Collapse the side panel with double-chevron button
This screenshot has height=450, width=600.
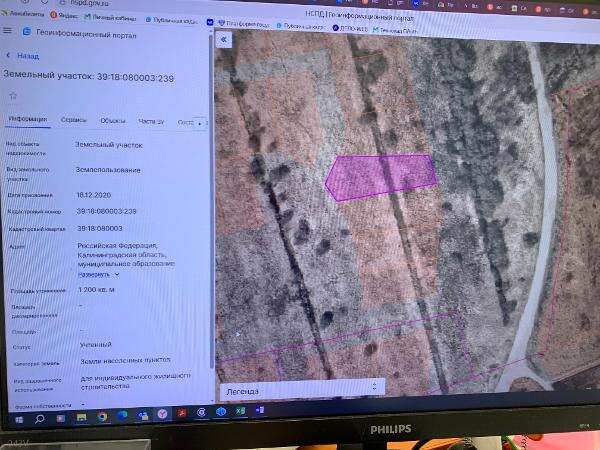click(x=224, y=39)
